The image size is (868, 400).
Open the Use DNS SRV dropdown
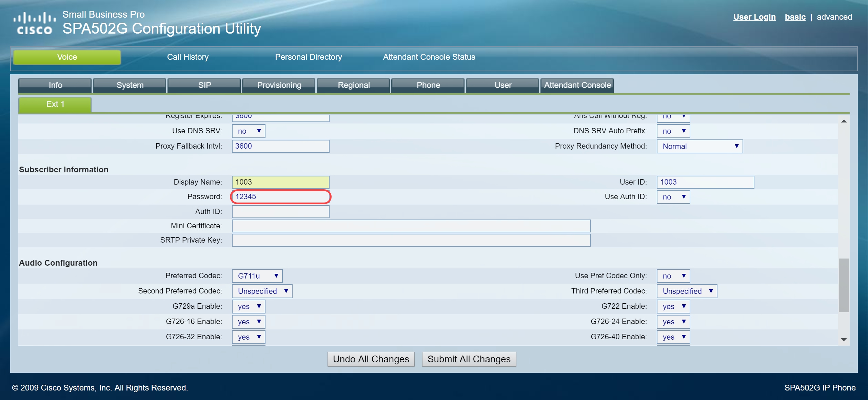[249, 131]
